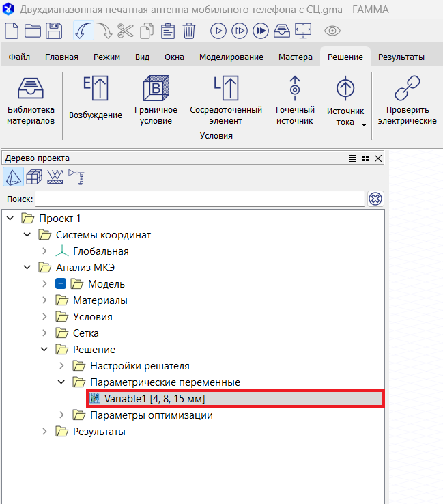Toggle the eye visibility icon in toolbar
This screenshot has width=443, height=504.
pos(332,31)
